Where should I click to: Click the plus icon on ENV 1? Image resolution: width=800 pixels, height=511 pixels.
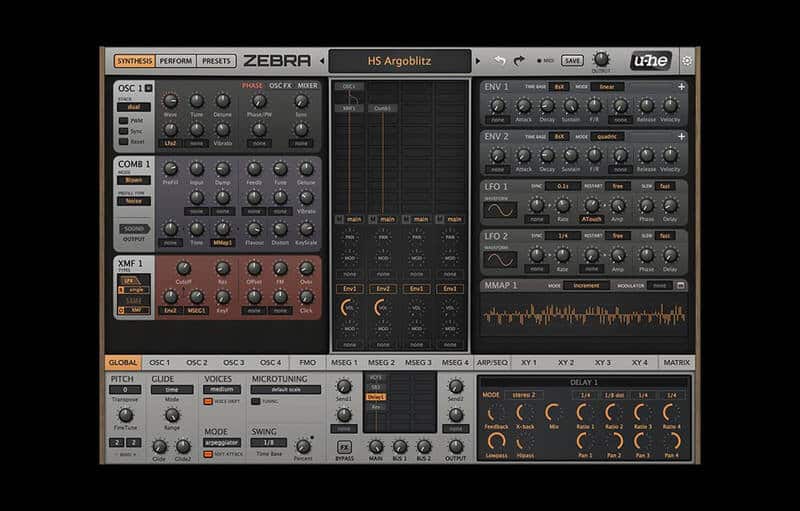click(681, 87)
